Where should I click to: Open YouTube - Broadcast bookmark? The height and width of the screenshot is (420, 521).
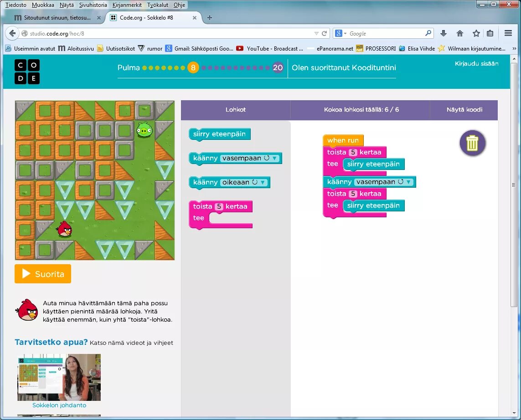(x=269, y=48)
